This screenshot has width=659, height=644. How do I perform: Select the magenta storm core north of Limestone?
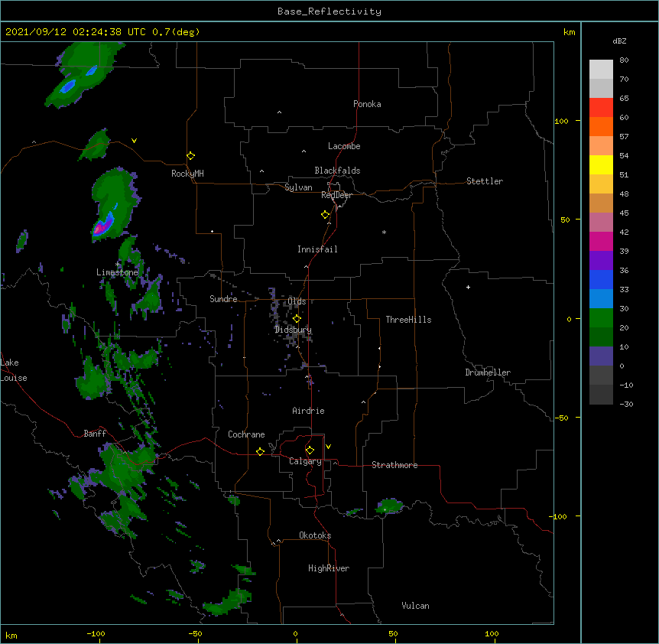pos(100,229)
